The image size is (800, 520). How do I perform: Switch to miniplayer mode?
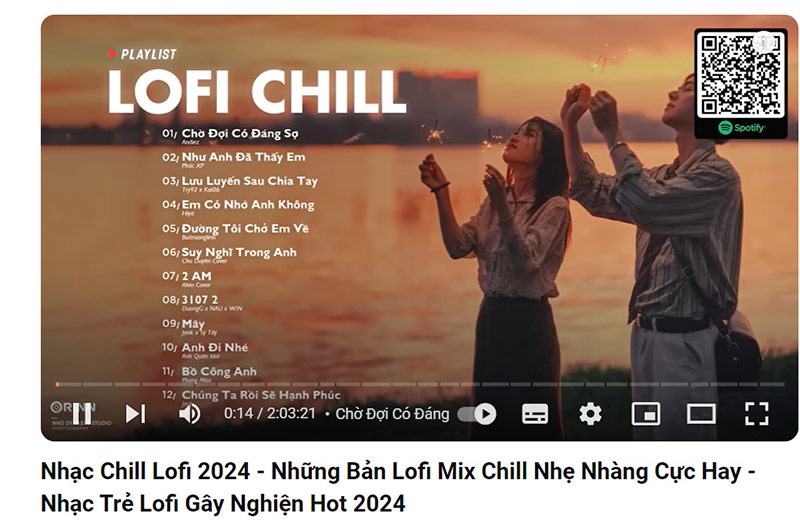point(646,414)
